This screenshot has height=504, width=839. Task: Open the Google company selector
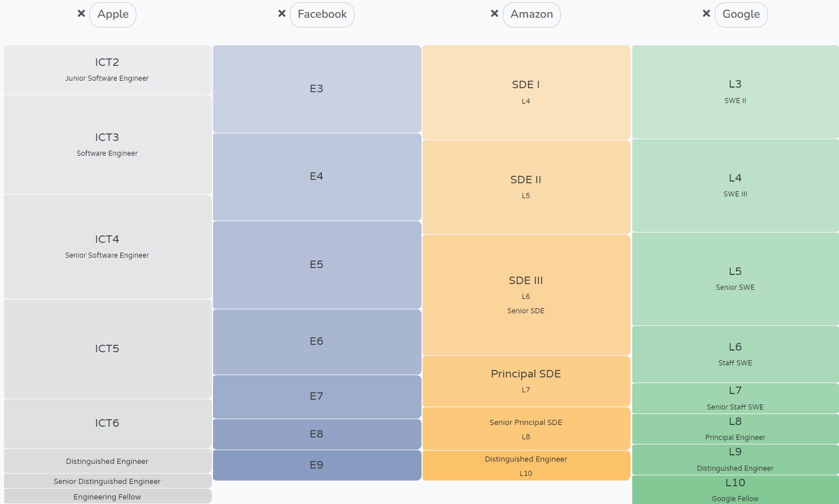click(741, 14)
